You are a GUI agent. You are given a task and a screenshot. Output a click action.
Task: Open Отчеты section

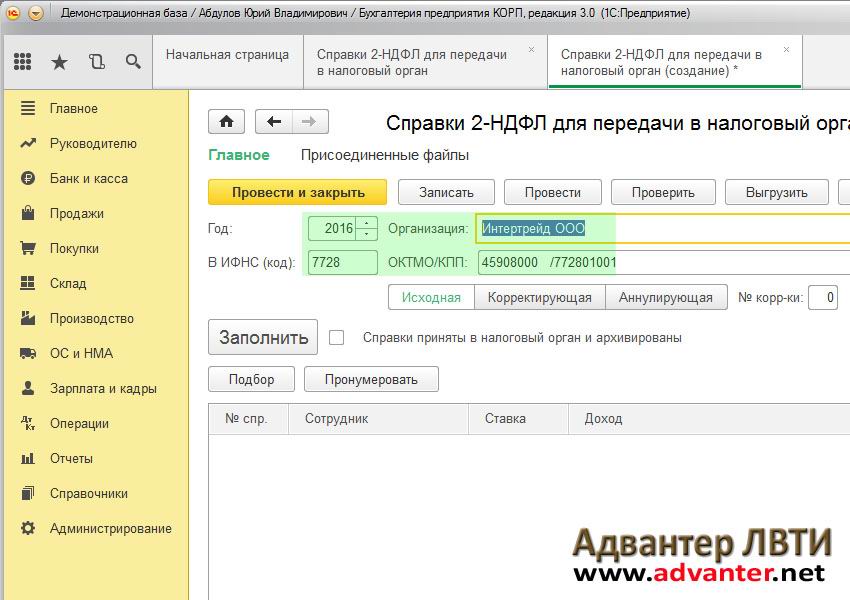[x=71, y=459]
